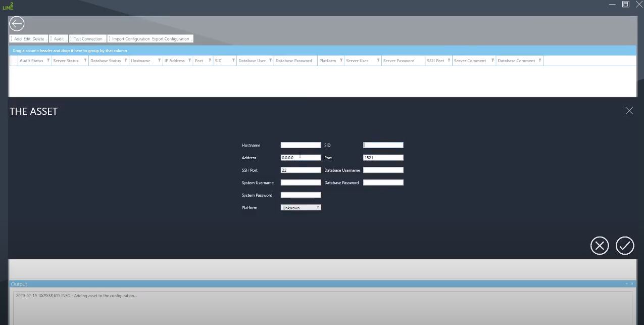This screenshot has width=644, height=325.
Task: Focus the Hostname input field
Action: point(301,145)
